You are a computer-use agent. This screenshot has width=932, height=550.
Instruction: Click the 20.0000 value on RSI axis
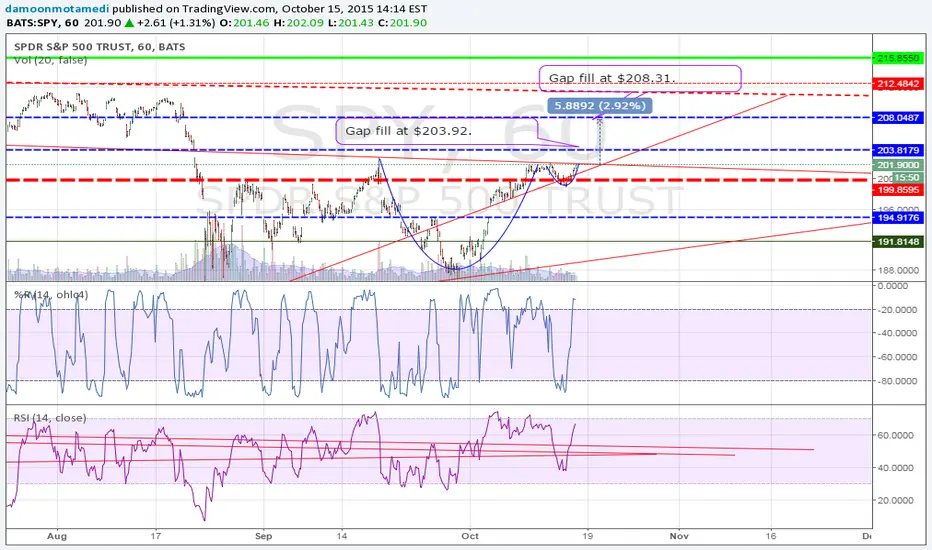tap(896, 501)
